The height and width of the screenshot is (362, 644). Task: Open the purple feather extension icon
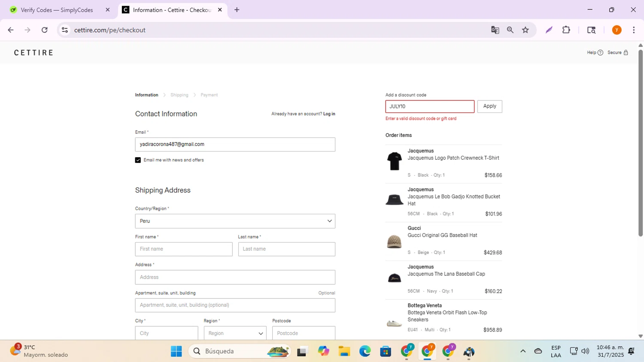(x=549, y=30)
